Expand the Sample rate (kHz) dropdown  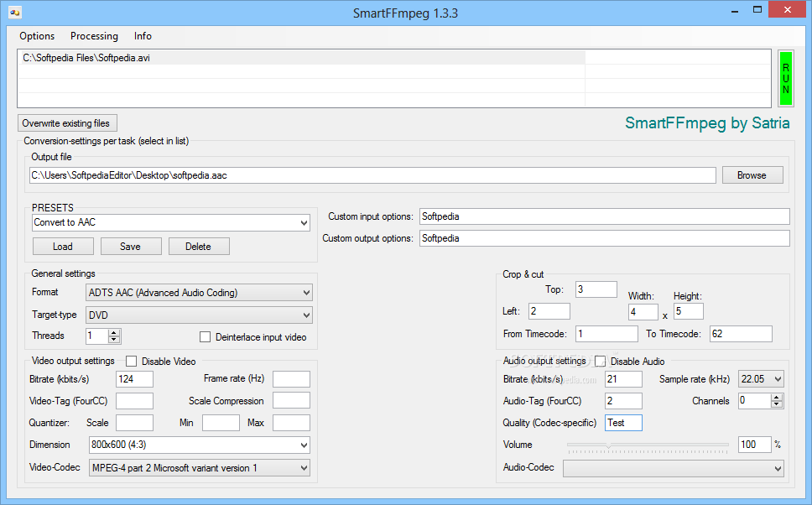778,379
